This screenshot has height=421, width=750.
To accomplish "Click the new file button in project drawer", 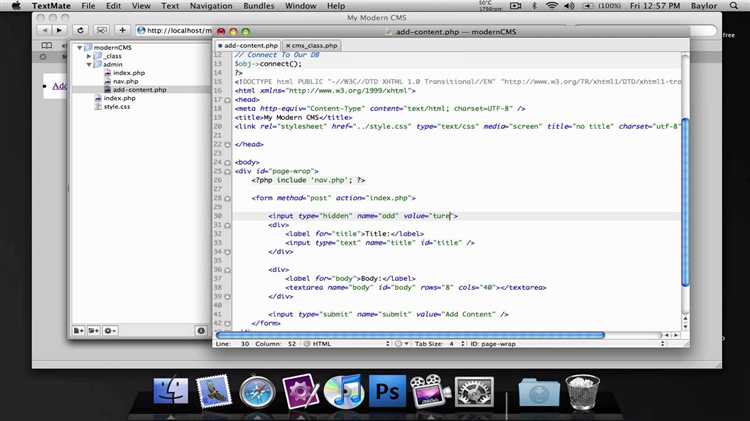I will 78,331.
